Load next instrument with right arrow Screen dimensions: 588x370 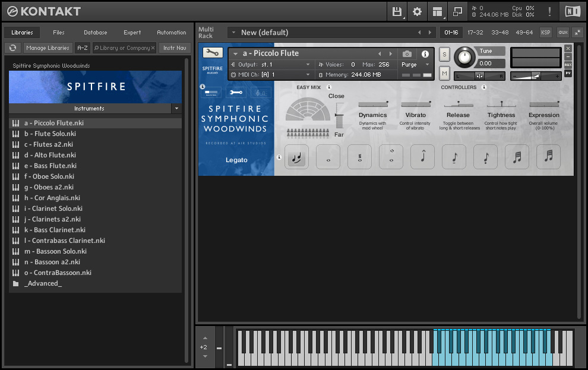click(x=390, y=53)
